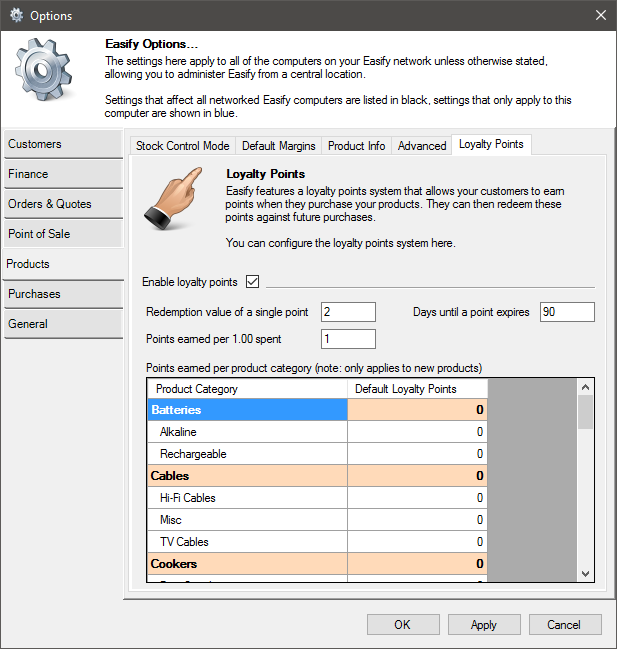Click the category list scroll down arrow
The image size is (617, 649).
pyautogui.click(x=585, y=574)
